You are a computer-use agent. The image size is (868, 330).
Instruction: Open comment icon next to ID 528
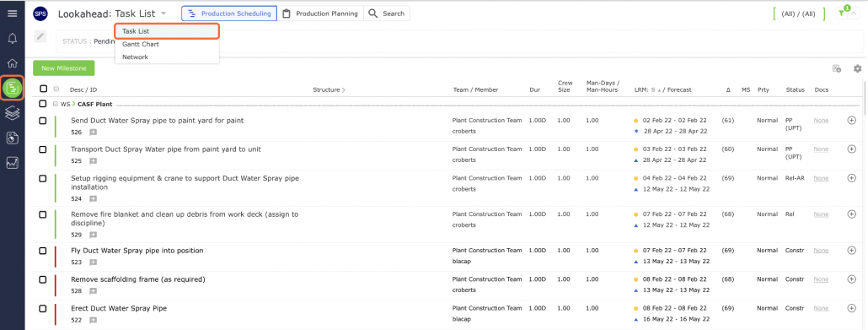tap(93, 291)
